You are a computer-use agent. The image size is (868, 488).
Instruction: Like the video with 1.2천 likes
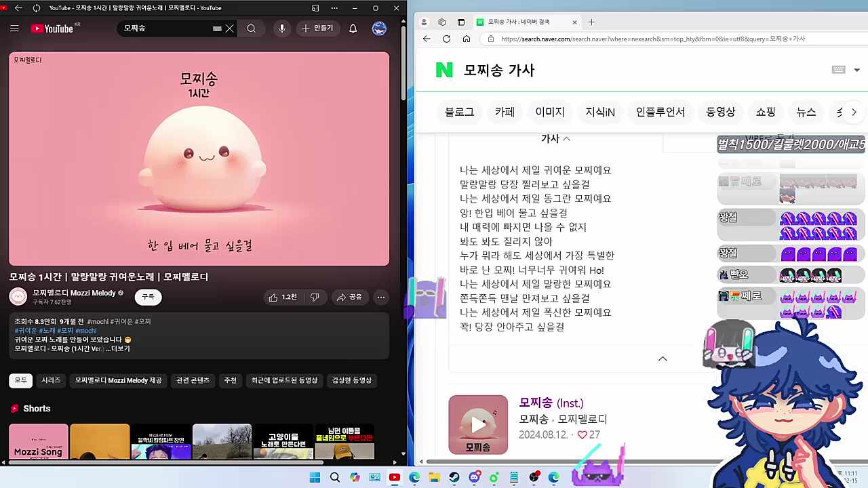click(282, 297)
